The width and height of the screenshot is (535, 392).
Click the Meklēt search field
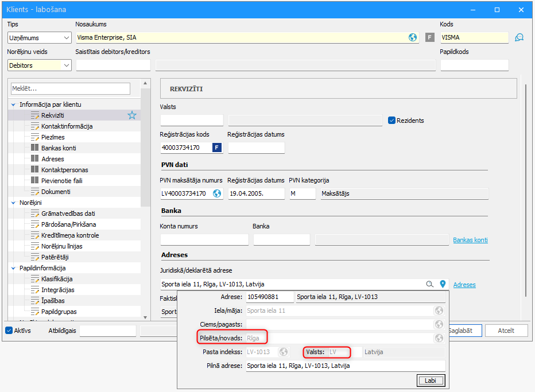[70, 88]
